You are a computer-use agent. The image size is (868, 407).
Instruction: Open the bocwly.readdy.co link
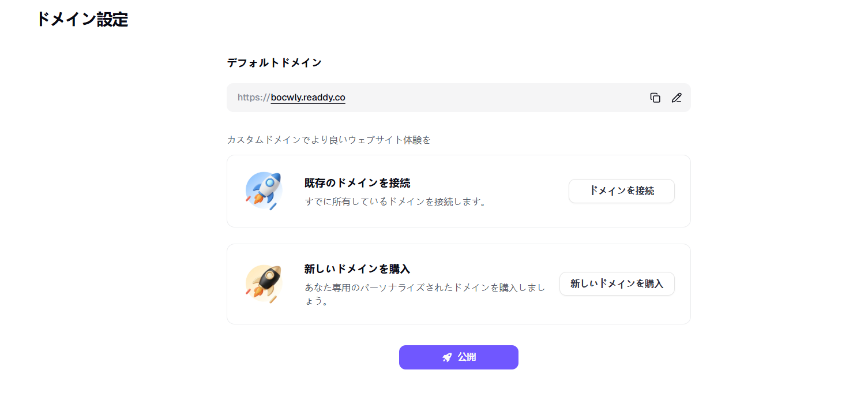coord(308,98)
